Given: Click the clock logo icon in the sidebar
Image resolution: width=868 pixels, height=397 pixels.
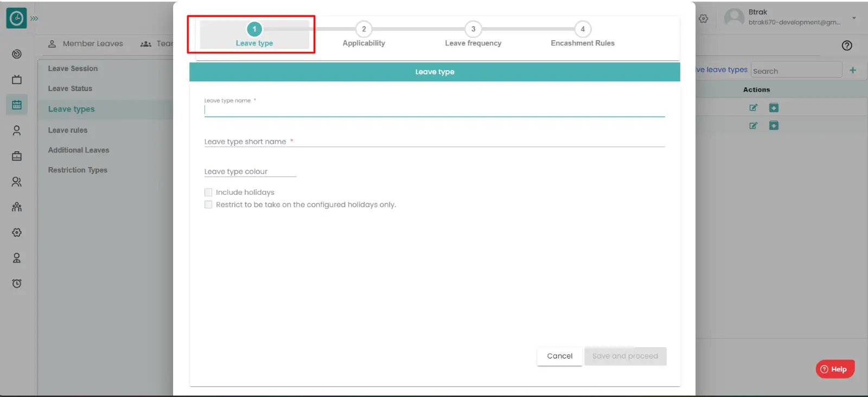Looking at the screenshot, I should click(16, 18).
